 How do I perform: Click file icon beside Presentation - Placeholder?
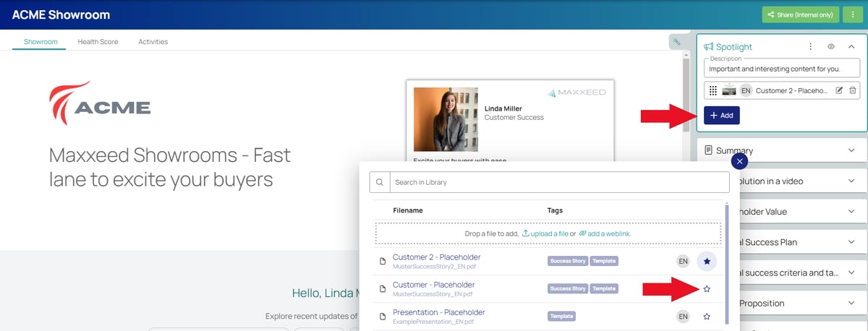[x=383, y=317]
